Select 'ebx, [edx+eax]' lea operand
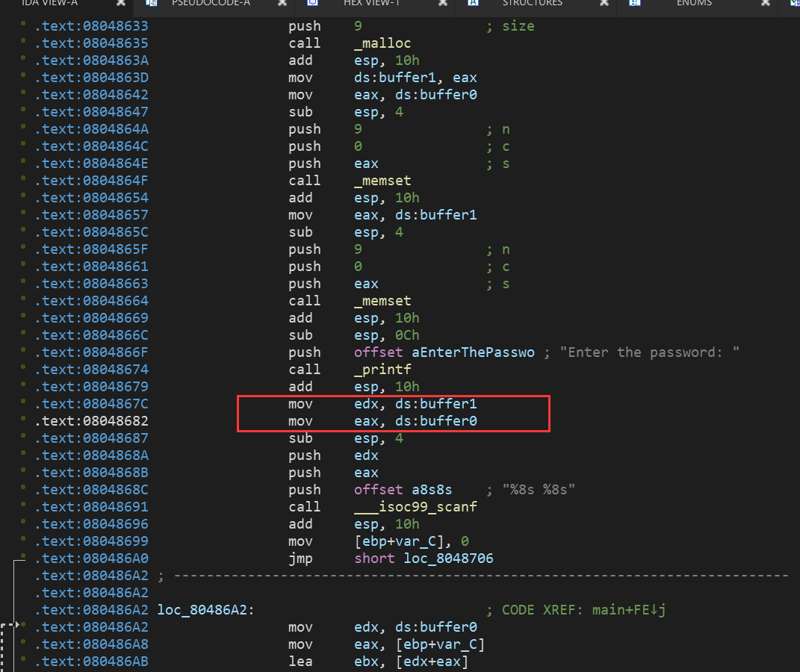 pyautogui.click(x=412, y=662)
